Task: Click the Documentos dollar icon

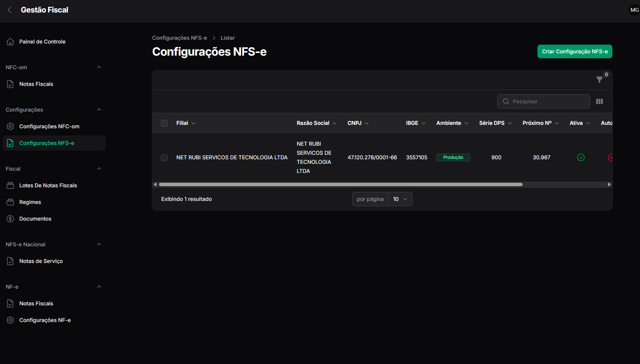Action: tap(10, 219)
